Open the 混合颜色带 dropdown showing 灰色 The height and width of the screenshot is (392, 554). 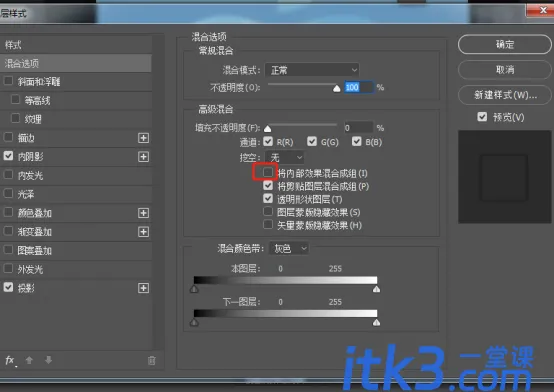coord(289,248)
